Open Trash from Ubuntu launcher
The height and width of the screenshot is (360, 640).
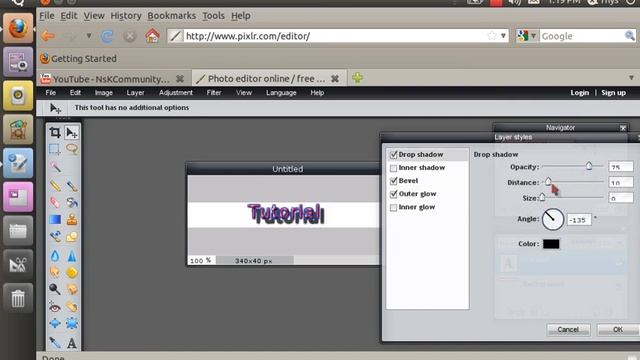[18, 298]
